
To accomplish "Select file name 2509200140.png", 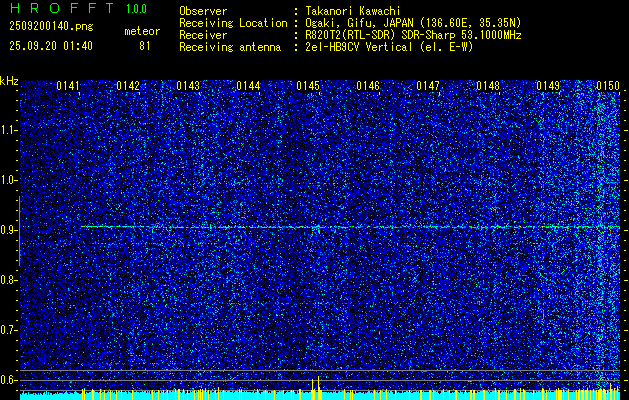I will tap(51, 27).
